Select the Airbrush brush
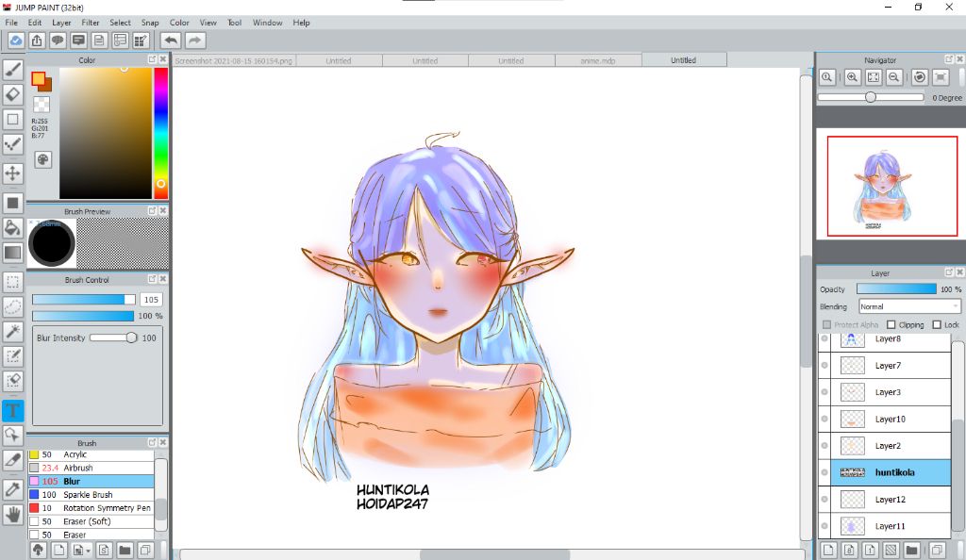This screenshot has height=560, width=966. point(92,468)
